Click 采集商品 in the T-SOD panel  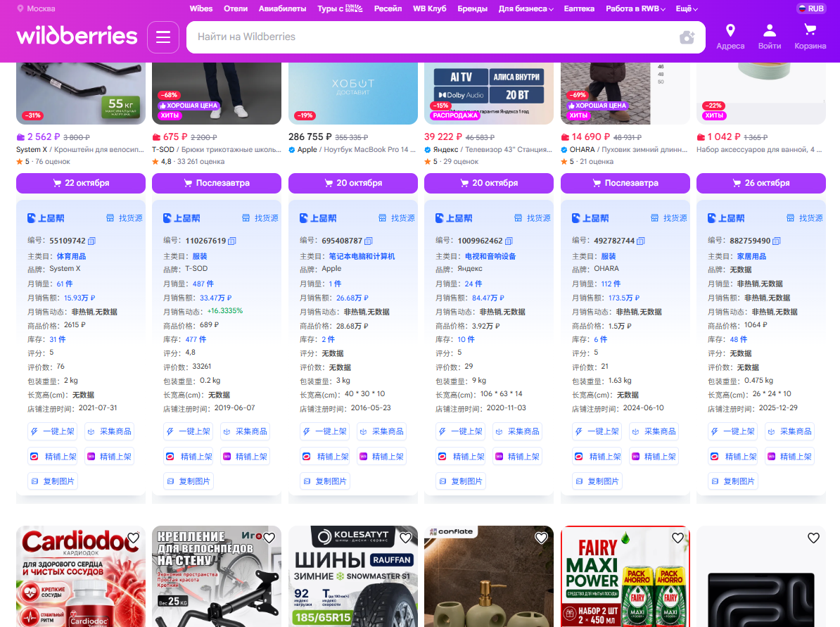coord(246,431)
